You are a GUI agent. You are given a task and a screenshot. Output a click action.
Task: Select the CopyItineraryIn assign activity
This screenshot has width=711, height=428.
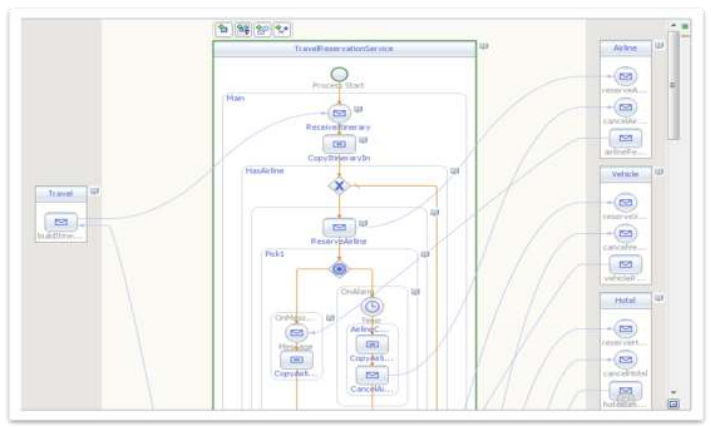click(339, 144)
